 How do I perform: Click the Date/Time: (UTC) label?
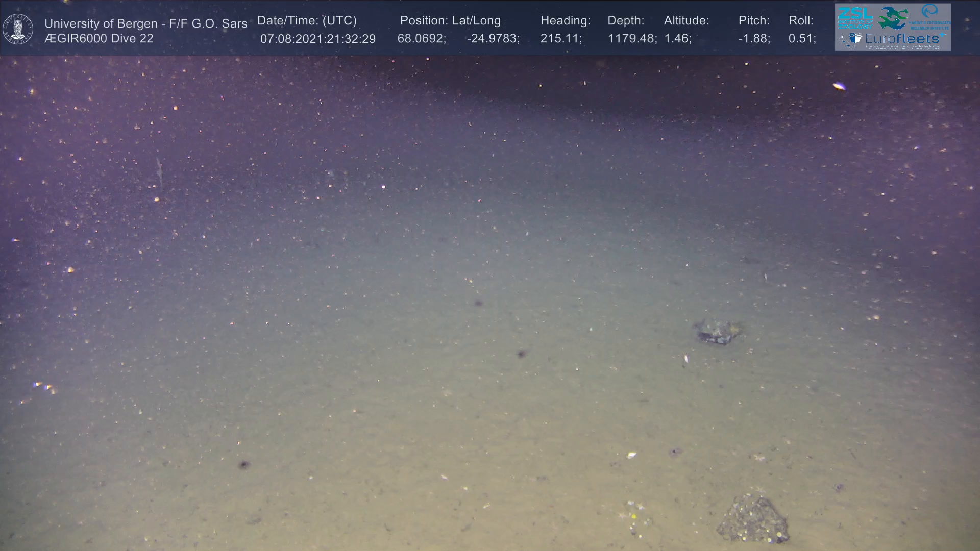coord(307,21)
